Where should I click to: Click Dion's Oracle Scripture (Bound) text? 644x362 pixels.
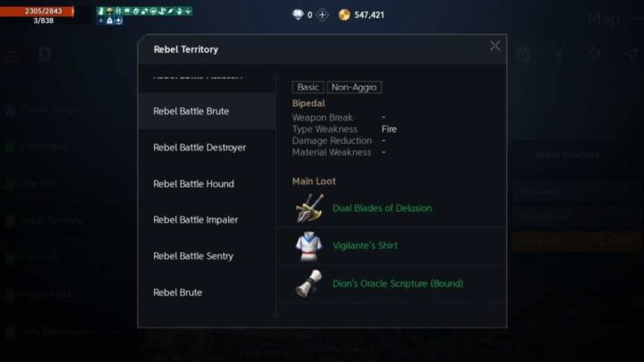[397, 283]
